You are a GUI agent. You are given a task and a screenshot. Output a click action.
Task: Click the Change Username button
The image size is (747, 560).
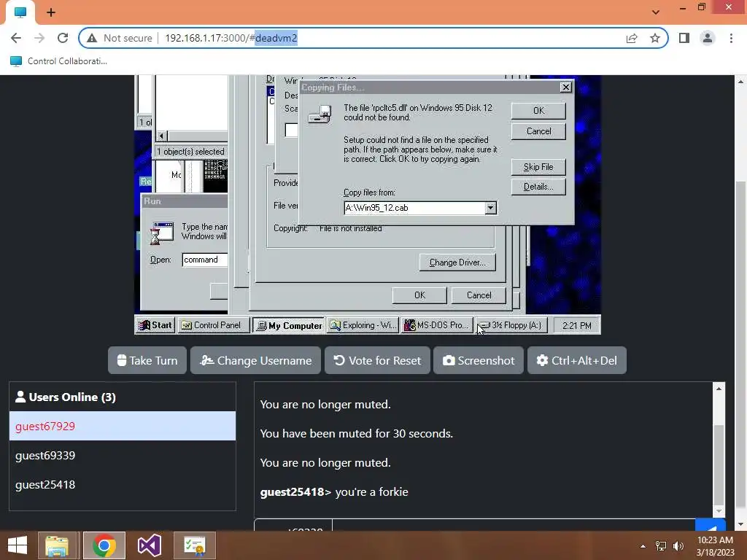[x=255, y=360]
